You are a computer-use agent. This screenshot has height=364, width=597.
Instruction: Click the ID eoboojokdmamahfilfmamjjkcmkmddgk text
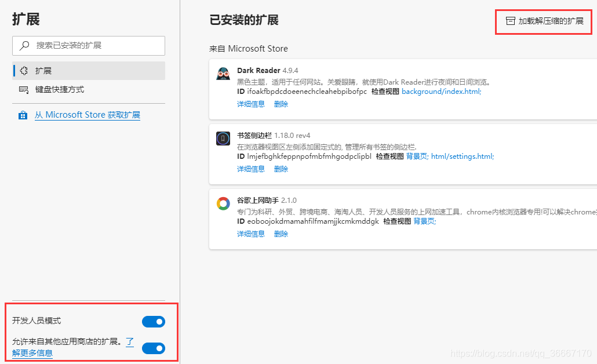(x=308, y=221)
